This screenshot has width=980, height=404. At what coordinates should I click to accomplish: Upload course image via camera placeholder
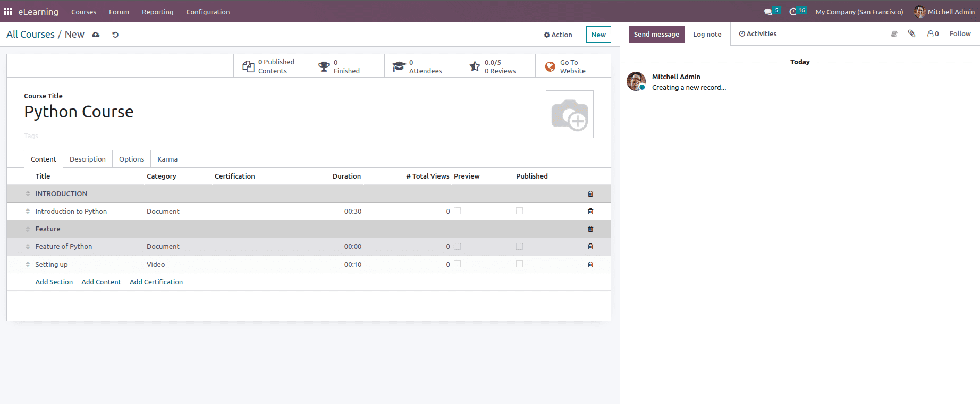(570, 114)
